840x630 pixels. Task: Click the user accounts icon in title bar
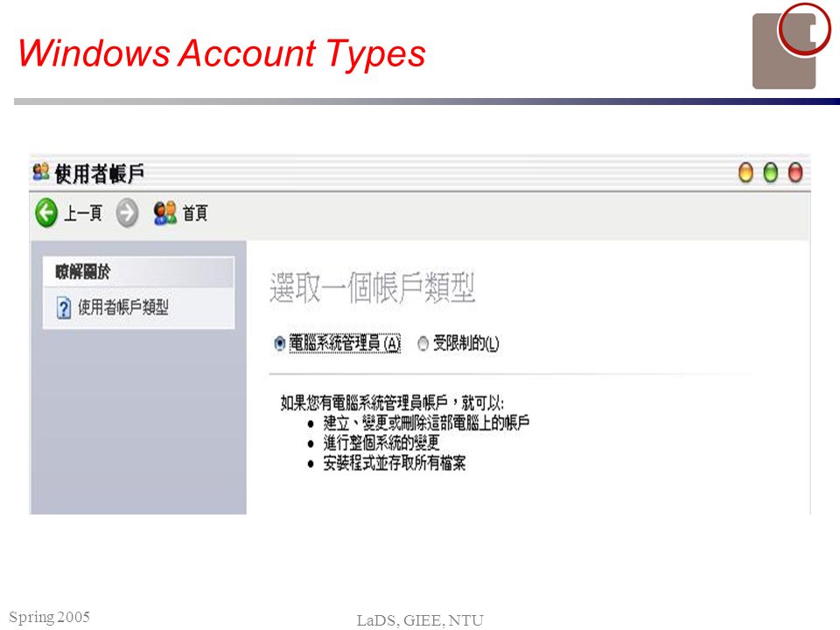(x=41, y=172)
